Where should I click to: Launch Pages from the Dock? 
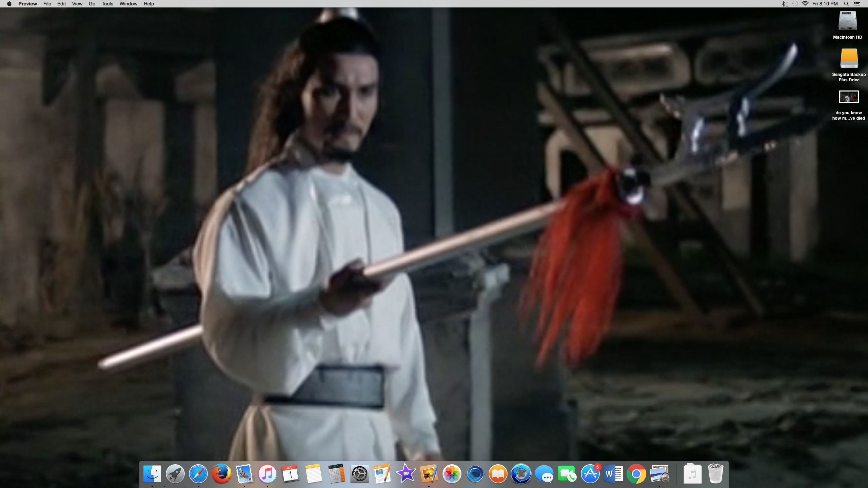pos(383,473)
